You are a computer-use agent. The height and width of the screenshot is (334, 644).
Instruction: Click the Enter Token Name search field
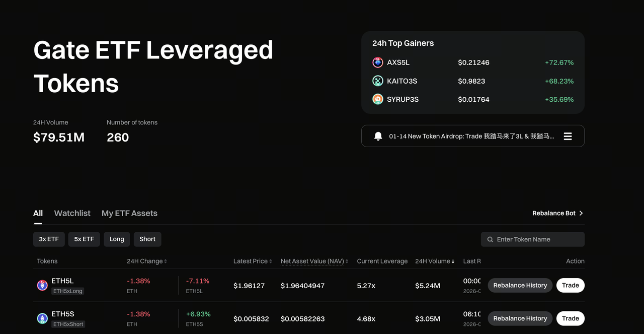(533, 239)
